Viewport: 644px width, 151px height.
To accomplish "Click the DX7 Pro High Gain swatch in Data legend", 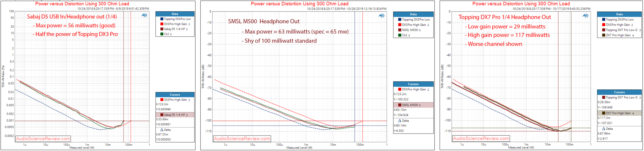I will (x=604, y=35).
